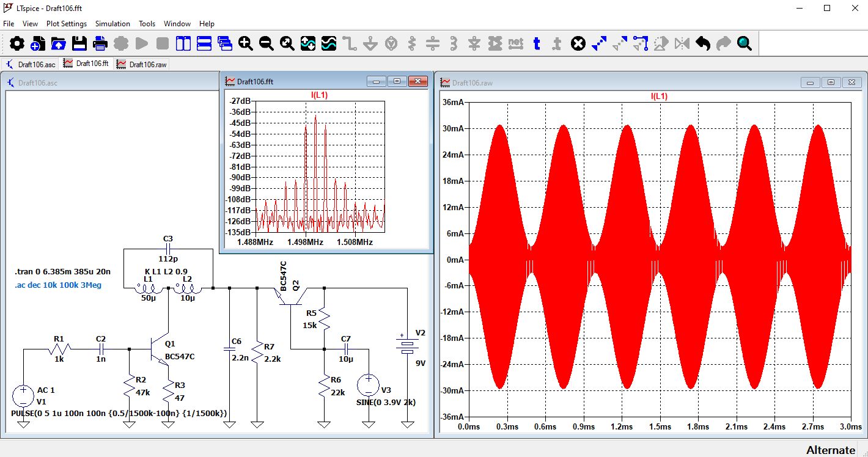The height and width of the screenshot is (457, 868).
Task: Switch to the Draft106.asc tab
Action: 31,64
